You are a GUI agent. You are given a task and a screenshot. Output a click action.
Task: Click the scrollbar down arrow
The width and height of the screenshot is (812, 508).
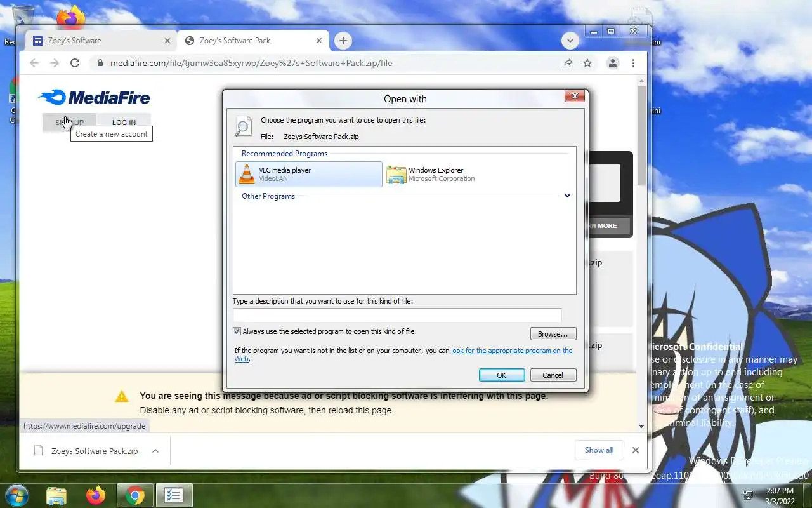click(x=641, y=427)
